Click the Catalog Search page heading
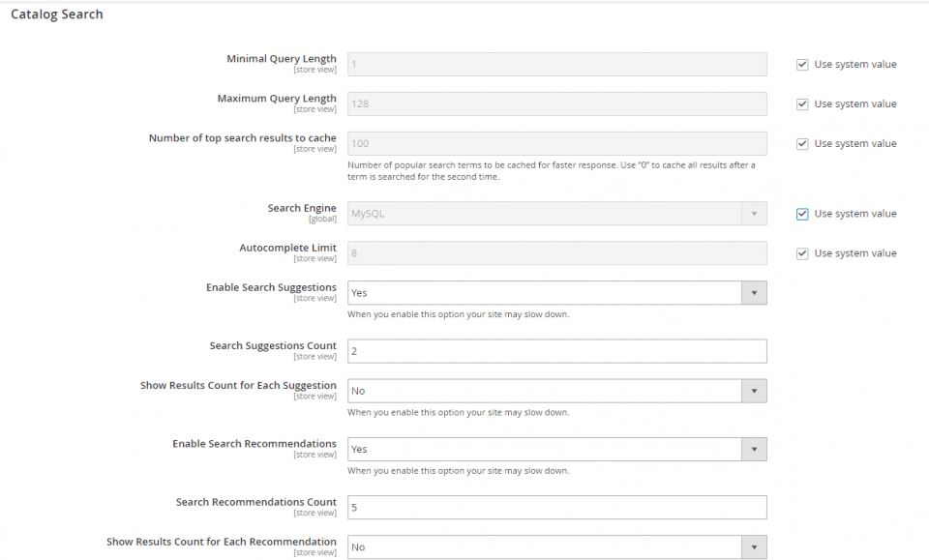Viewport: 929px width, 560px height. coord(56,14)
